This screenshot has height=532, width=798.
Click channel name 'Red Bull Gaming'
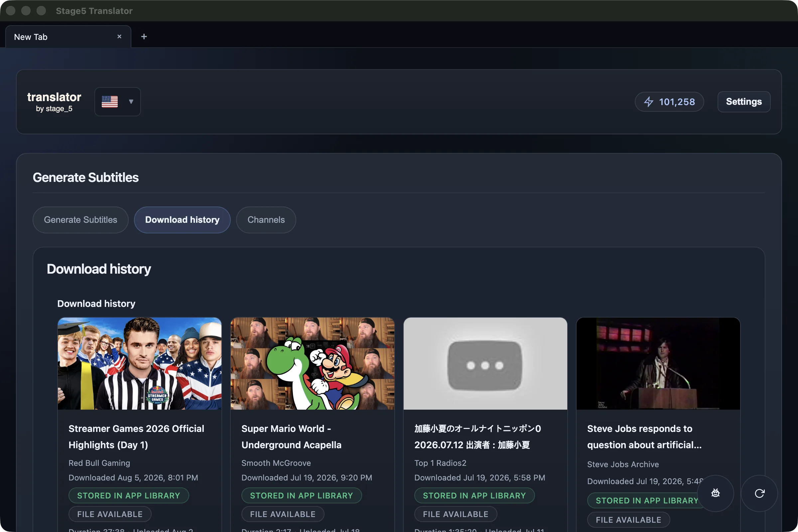click(x=99, y=463)
